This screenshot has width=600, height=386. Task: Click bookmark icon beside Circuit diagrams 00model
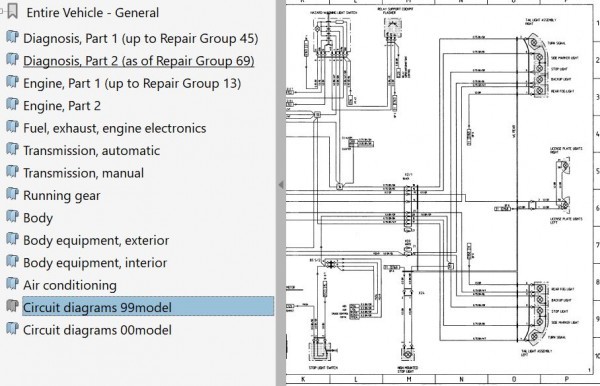12,329
